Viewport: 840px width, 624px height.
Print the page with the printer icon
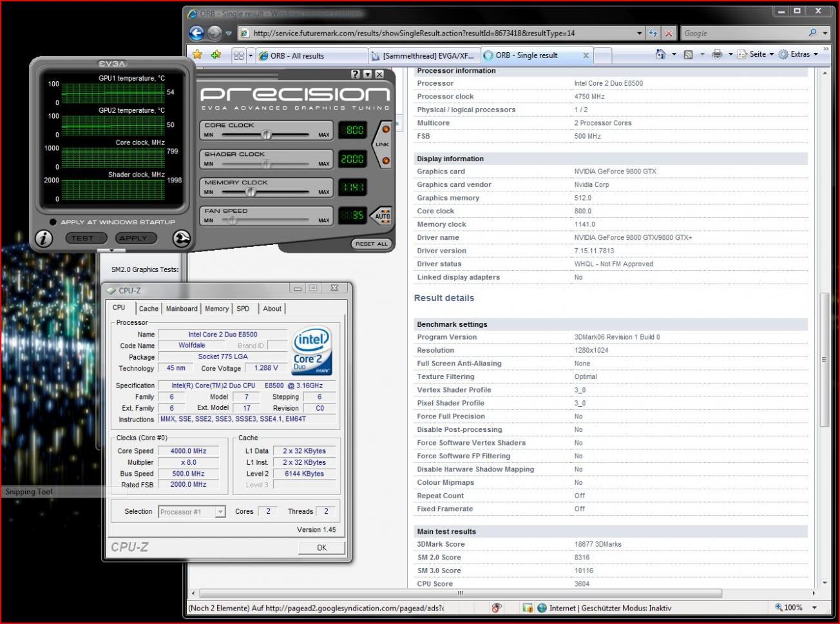(717, 55)
